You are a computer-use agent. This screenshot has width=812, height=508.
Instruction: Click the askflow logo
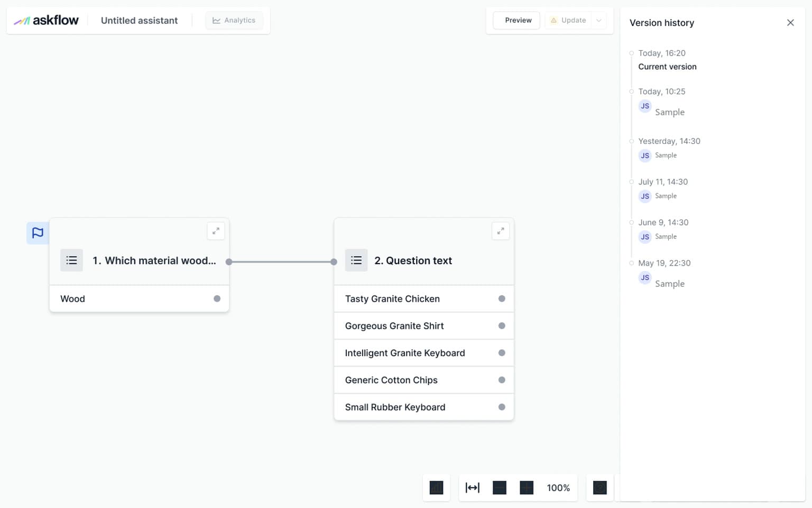(x=46, y=21)
